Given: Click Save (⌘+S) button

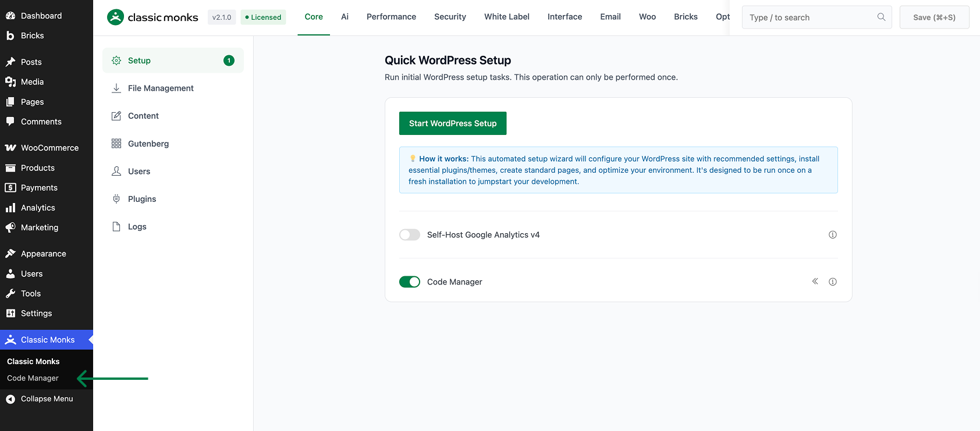Looking at the screenshot, I should click(934, 17).
